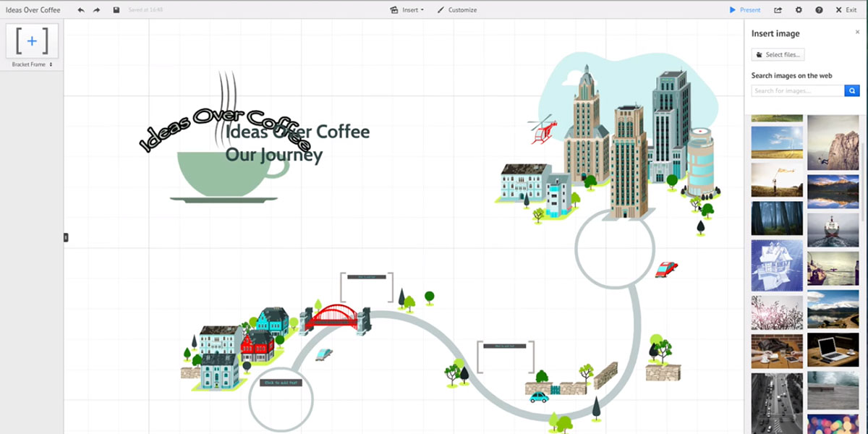Save the presentation manually
Screen dimensions: 868x434
(116, 9)
